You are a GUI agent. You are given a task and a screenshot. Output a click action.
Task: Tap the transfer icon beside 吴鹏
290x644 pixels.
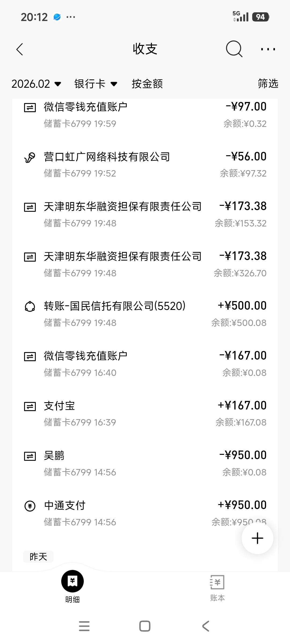click(30, 456)
